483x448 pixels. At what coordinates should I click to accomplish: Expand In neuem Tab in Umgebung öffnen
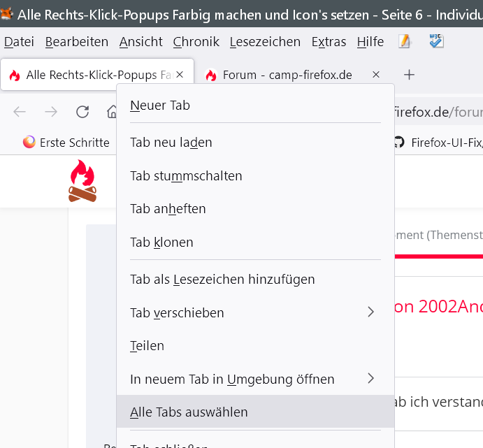pos(370,380)
